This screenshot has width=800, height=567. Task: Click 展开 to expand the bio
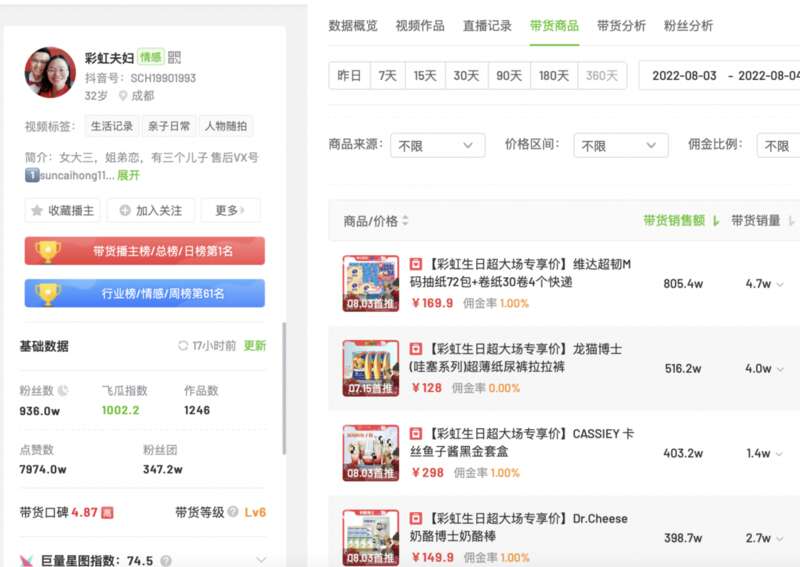tap(128, 175)
